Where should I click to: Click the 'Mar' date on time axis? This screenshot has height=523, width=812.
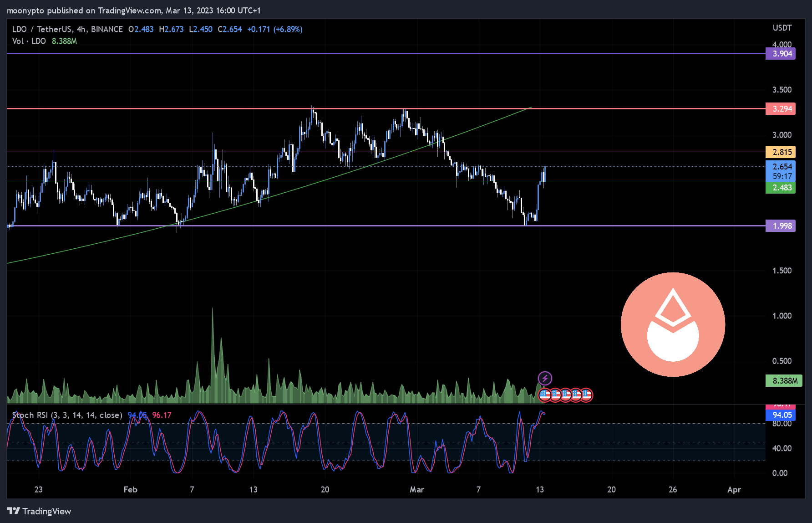click(416, 490)
